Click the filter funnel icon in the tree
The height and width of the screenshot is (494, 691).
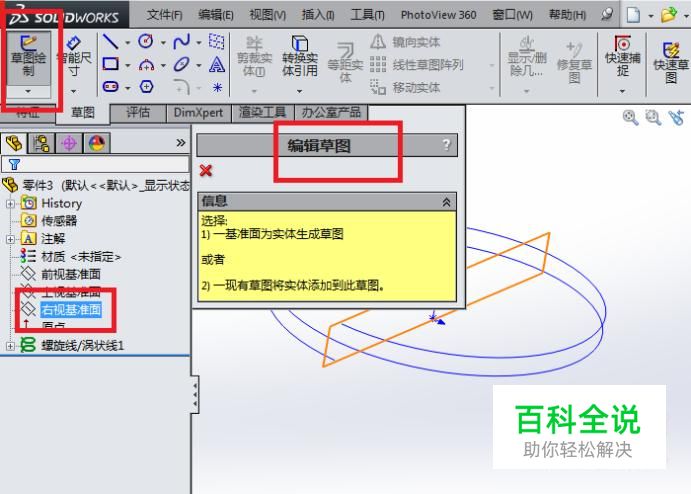point(14,164)
